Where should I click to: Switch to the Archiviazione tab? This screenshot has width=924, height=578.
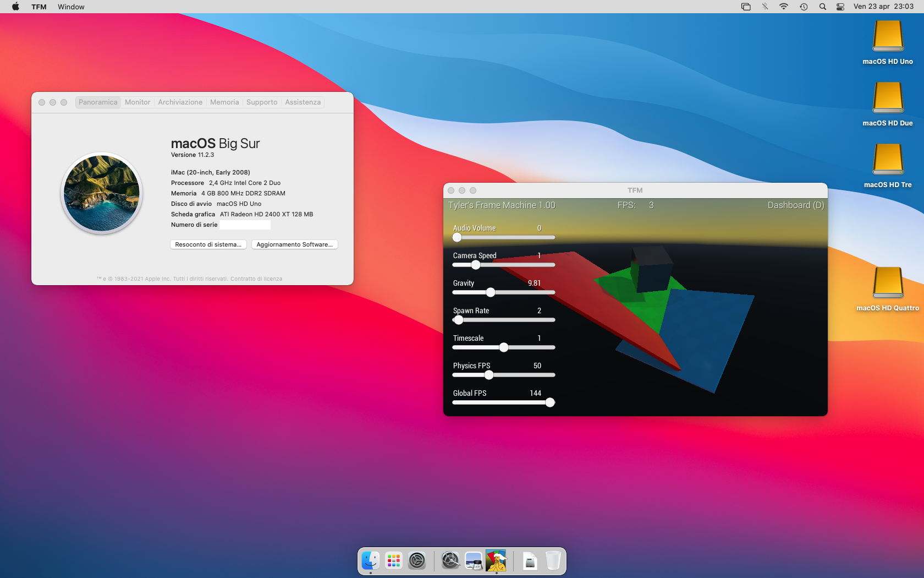coord(180,102)
